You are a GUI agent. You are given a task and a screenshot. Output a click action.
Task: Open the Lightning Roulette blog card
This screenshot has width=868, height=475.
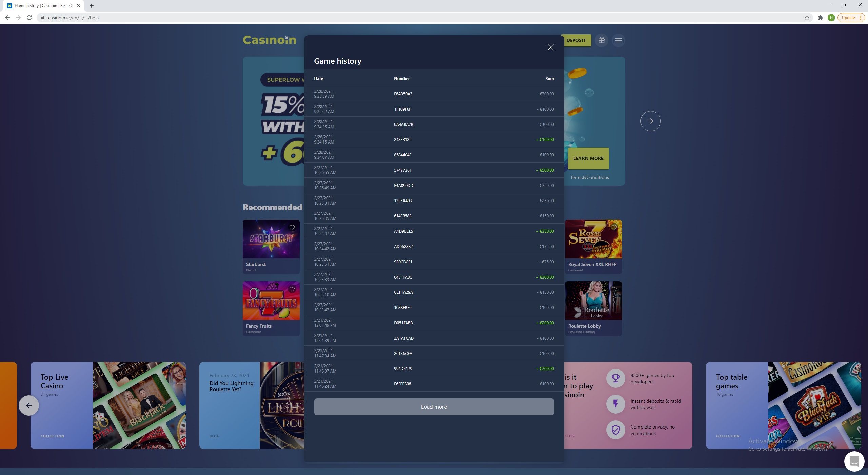coord(252,405)
